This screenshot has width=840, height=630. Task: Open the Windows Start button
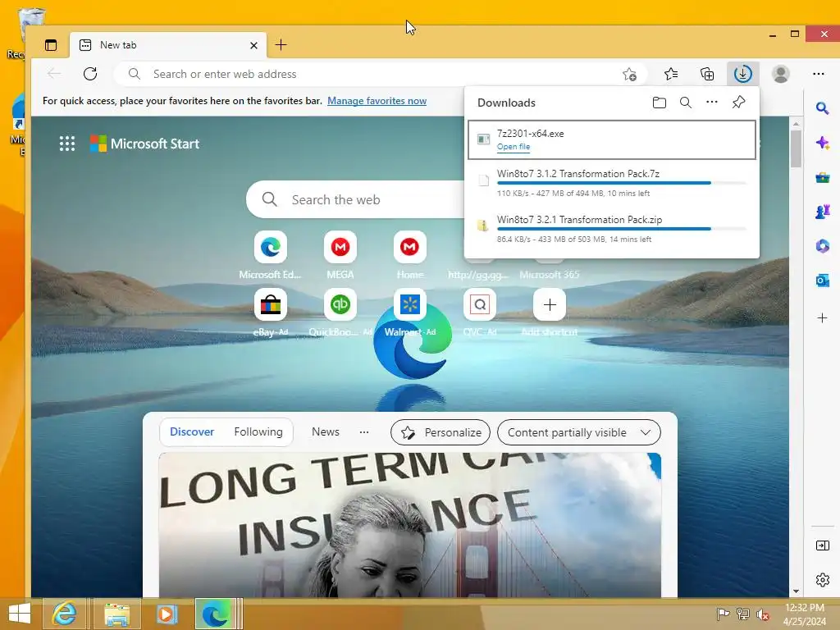pyautogui.click(x=20, y=614)
